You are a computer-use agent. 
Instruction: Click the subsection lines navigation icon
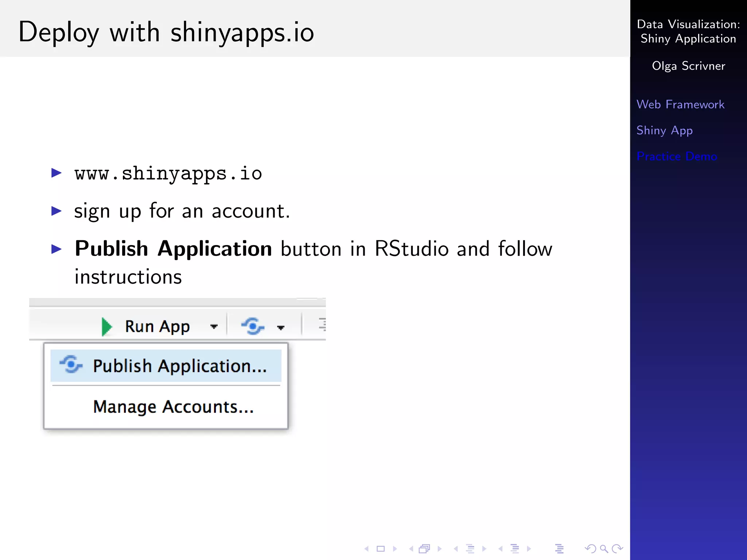(470, 549)
